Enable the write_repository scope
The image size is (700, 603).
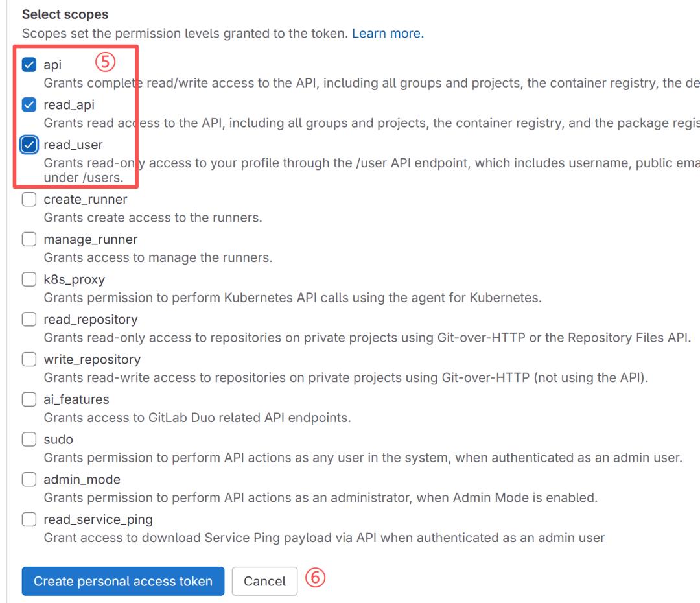[29, 359]
